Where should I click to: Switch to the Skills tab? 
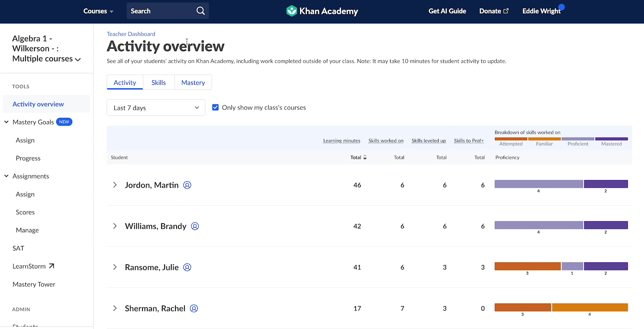point(159,82)
